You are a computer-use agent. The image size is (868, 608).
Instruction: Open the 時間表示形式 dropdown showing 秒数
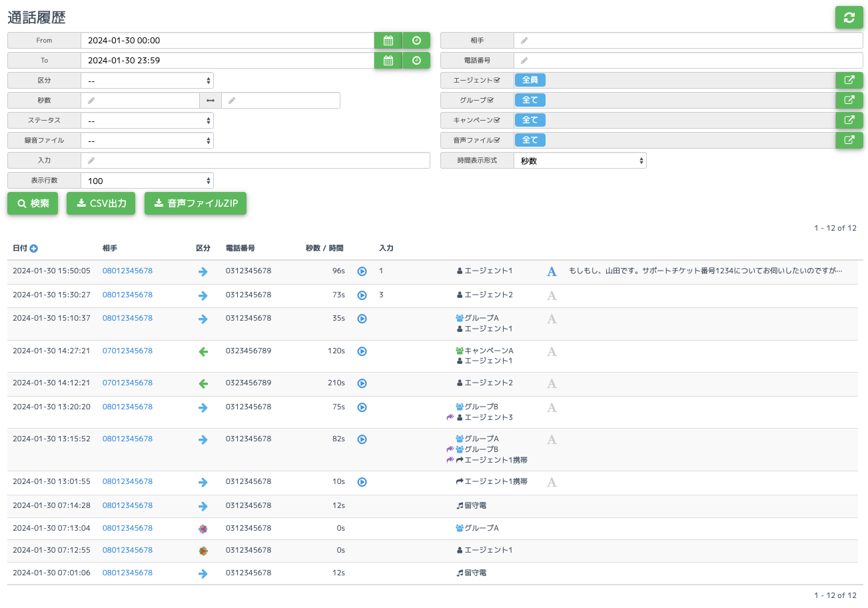pyautogui.click(x=580, y=161)
